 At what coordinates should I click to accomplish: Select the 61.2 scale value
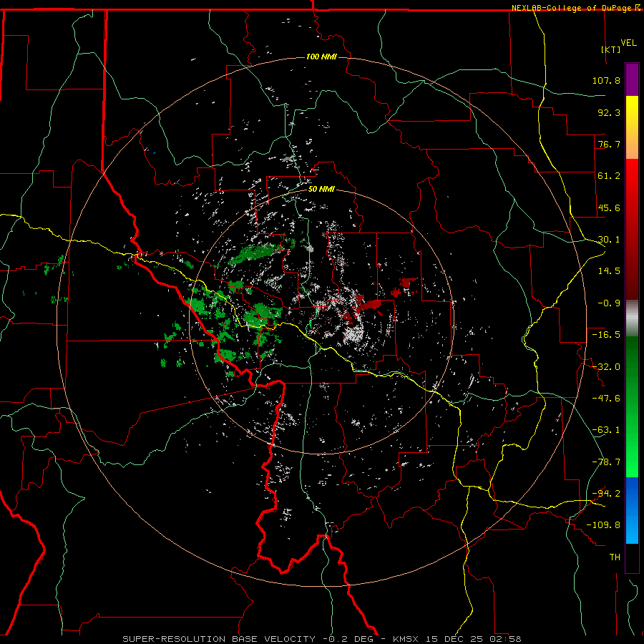(609, 176)
